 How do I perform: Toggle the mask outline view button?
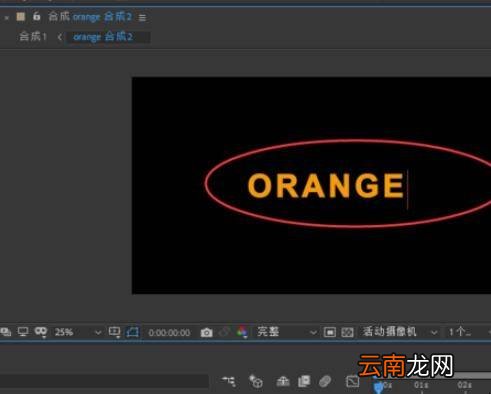click(x=132, y=332)
